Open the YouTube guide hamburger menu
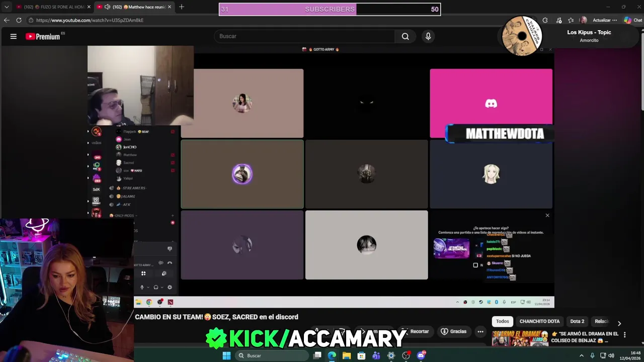644x362 pixels. click(14, 36)
